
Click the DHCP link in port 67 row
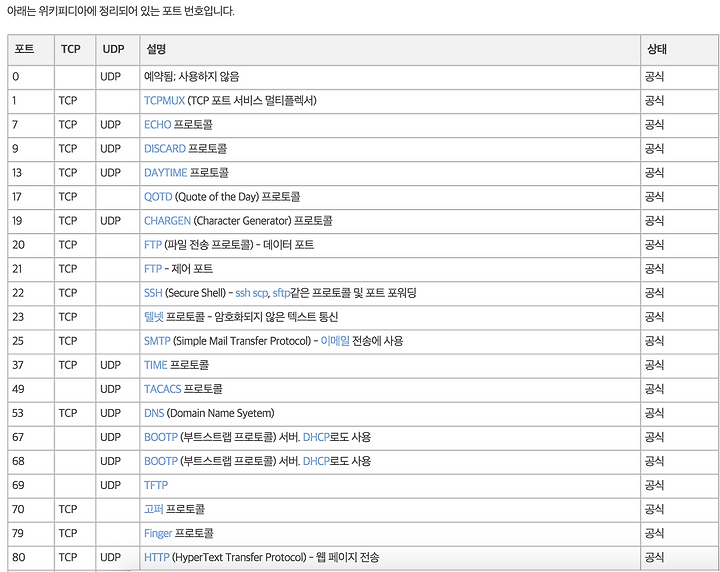point(316,437)
